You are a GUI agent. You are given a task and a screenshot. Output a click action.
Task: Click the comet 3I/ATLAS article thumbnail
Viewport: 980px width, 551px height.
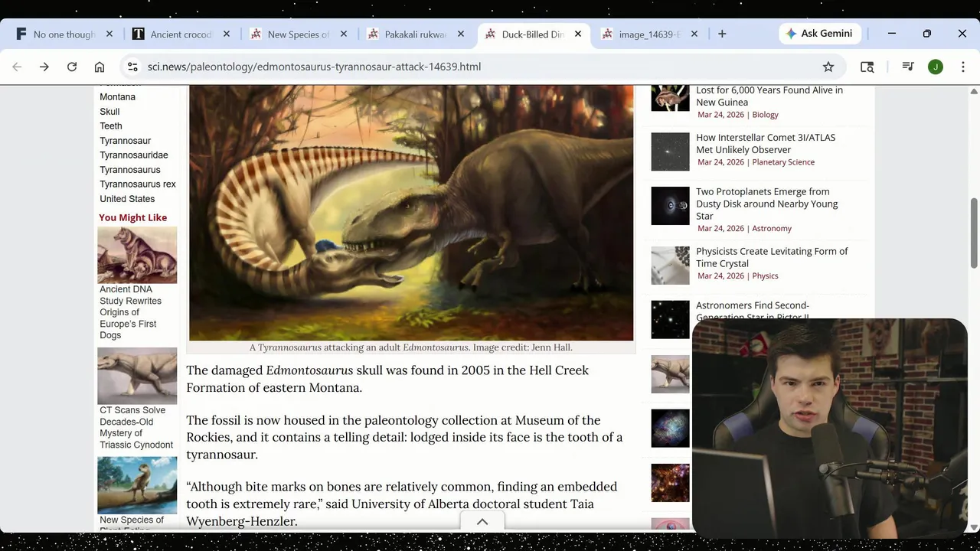click(x=670, y=152)
